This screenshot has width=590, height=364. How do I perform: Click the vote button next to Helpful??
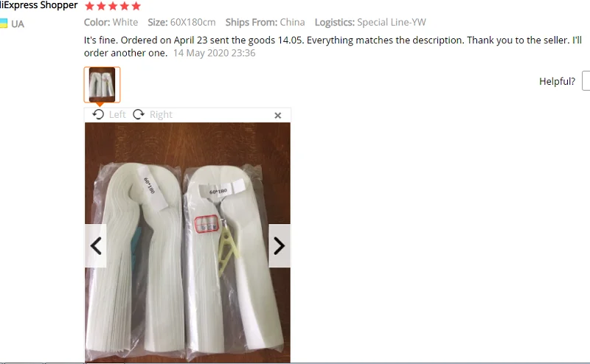(586, 80)
